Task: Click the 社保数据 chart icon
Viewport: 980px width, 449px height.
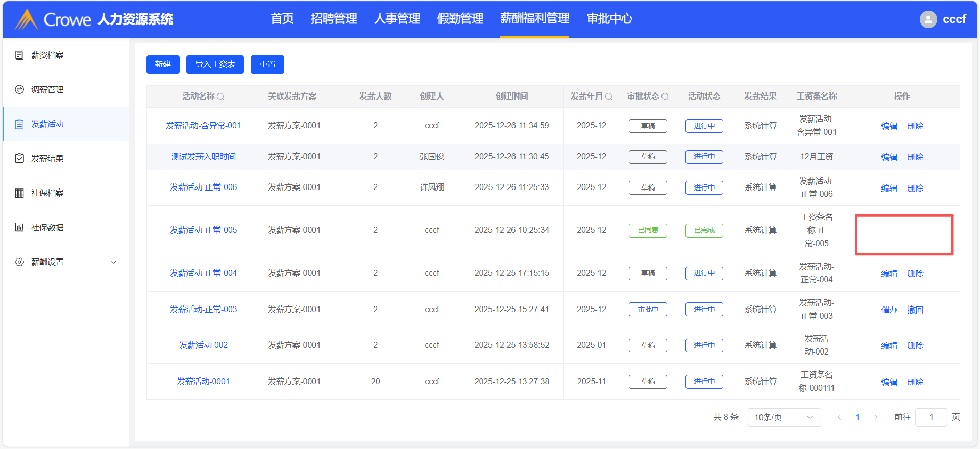Action: coord(19,227)
